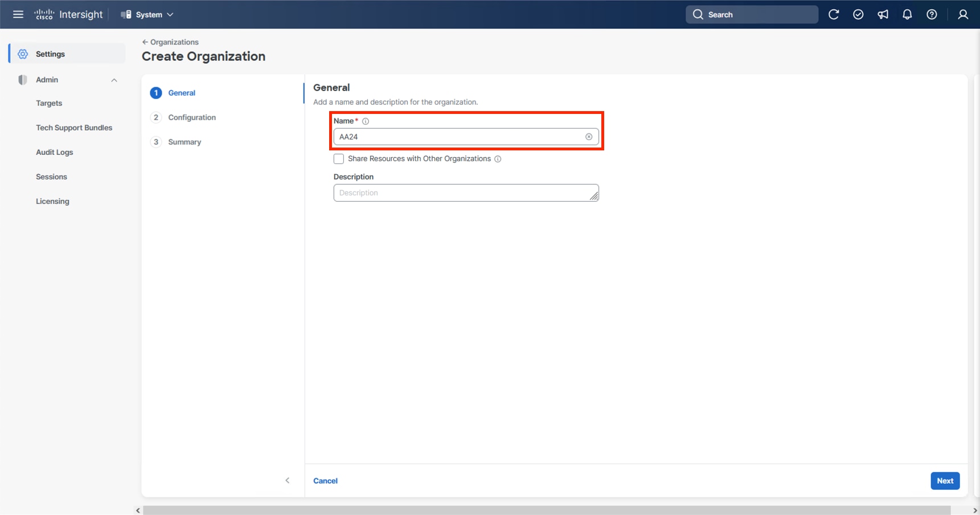Collapse the Admin section

pos(113,80)
